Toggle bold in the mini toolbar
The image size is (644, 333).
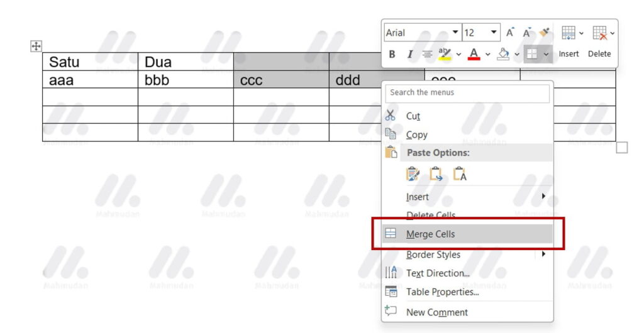pyautogui.click(x=392, y=55)
